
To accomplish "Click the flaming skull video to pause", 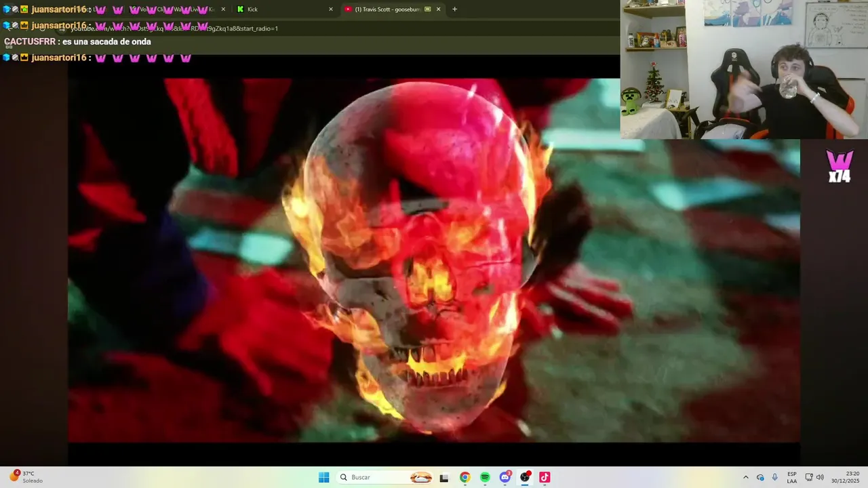I will [x=434, y=260].
